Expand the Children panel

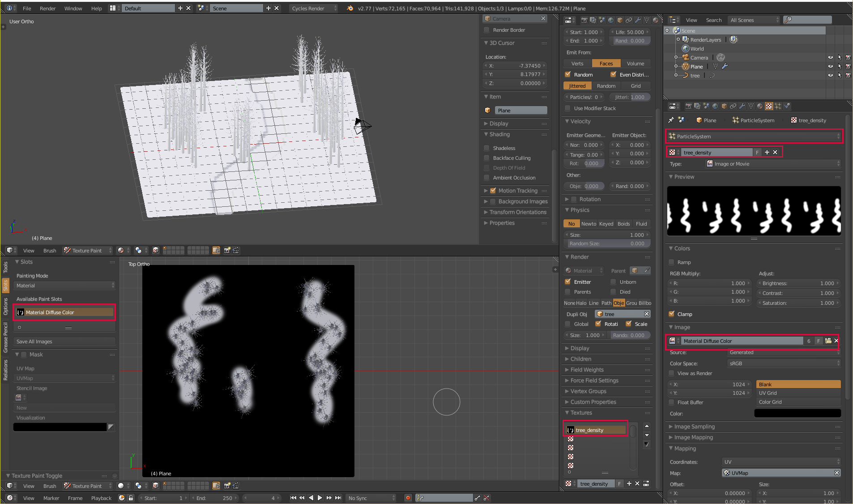coord(580,359)
